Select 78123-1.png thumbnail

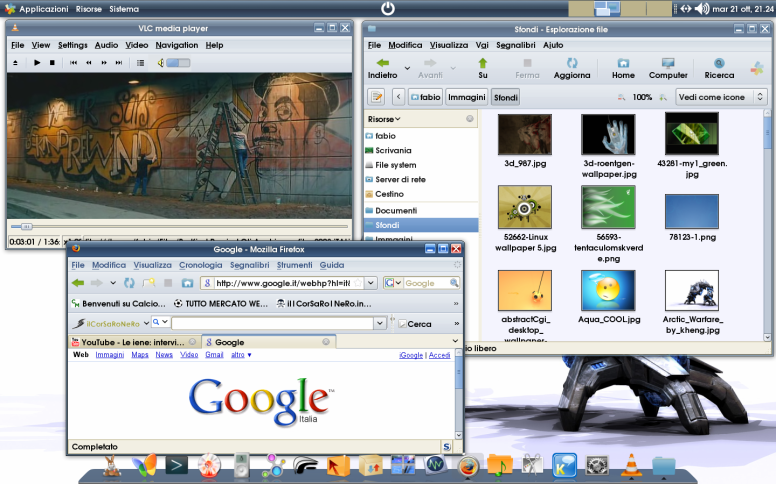pos(692,211)
